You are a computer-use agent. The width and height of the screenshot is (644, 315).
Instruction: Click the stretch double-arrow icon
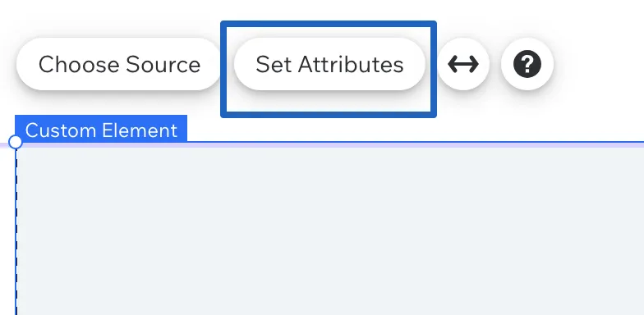point(463,64)
